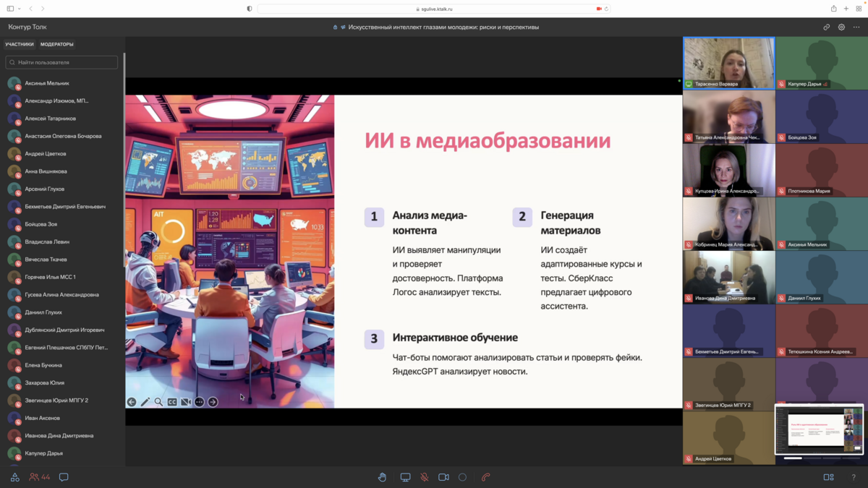Raise hand using the hand icon

382,477
